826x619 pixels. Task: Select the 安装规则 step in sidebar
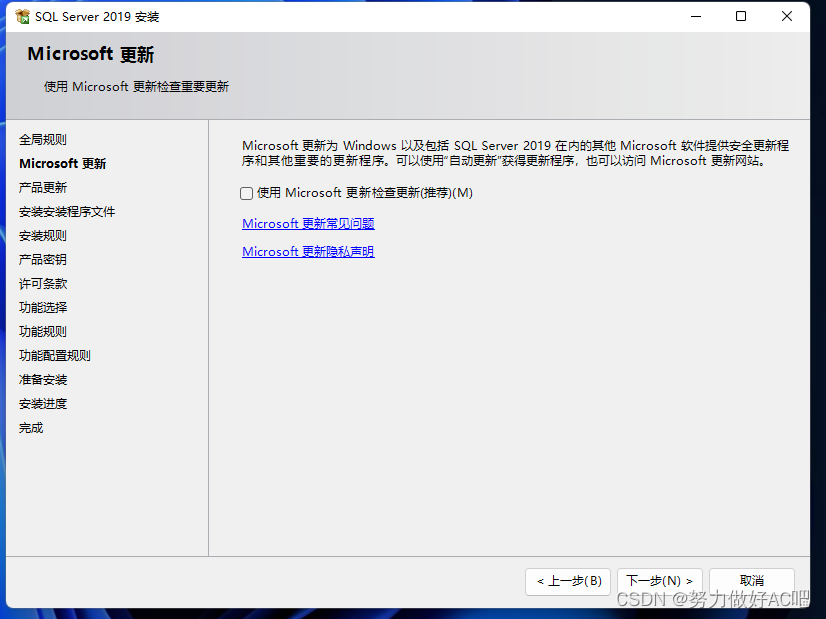[x=43, y=235]
